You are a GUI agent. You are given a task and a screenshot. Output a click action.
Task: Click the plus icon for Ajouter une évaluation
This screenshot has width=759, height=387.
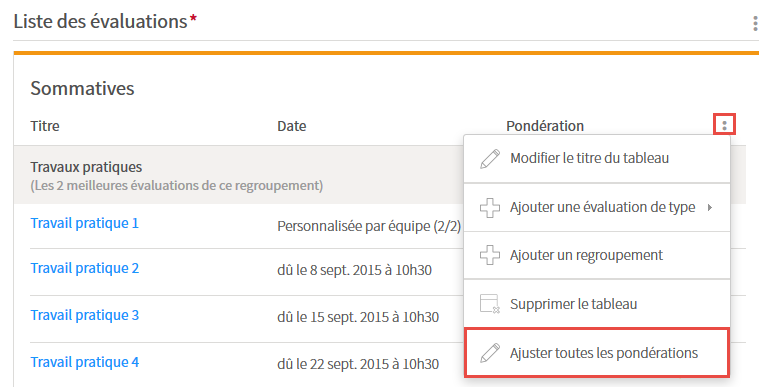pos(490,208)
